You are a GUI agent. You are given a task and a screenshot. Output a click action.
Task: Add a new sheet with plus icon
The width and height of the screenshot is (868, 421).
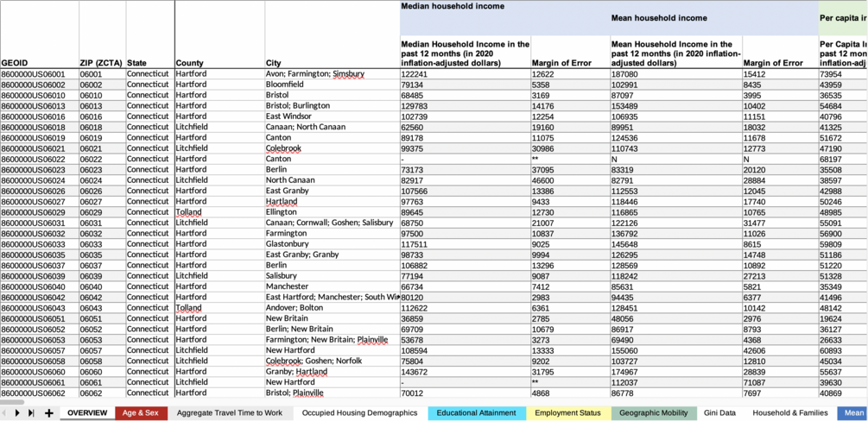tap(48, 412)
